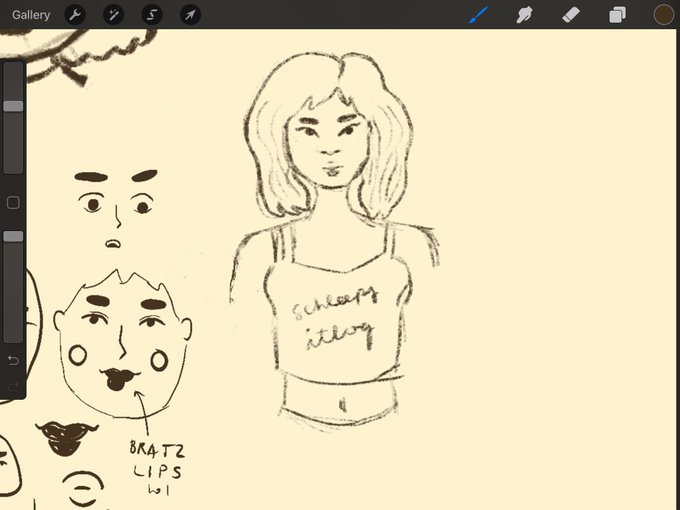680x510 pixels.
Task: Open the Layers panel
Action: point(617,15)
